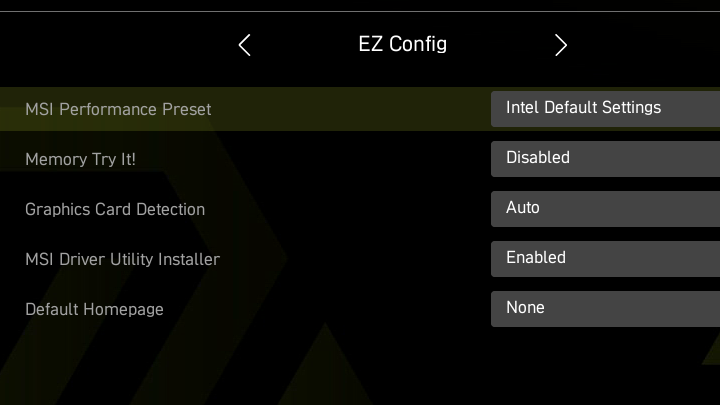Select the EZ Config page title
Viewport: 720px width, 405px height.
402,44
